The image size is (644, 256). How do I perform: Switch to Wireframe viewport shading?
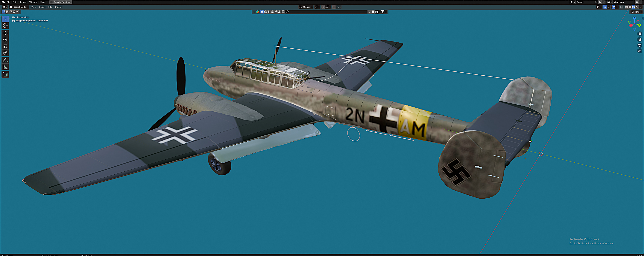[627, 7]
